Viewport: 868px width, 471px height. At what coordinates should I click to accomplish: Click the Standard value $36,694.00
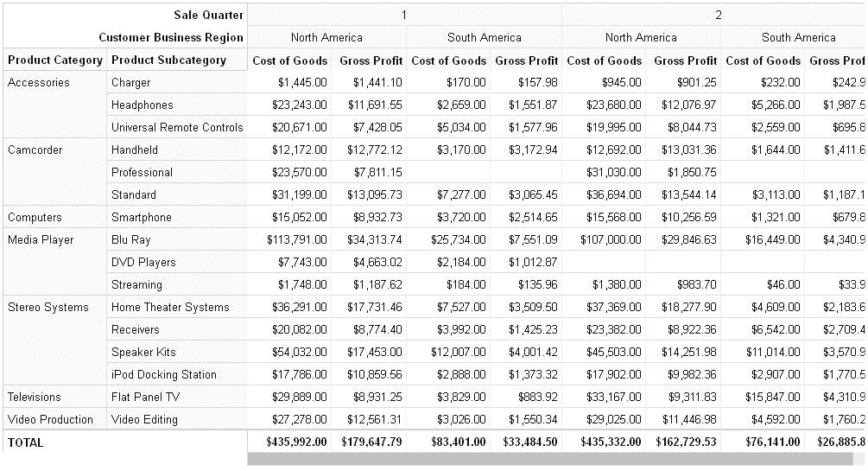(614, 195)
